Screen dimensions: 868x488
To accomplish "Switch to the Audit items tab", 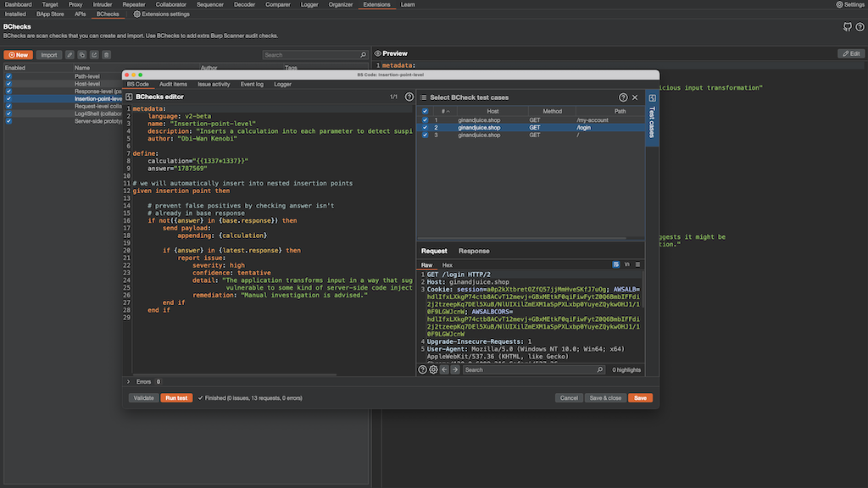I will 173,84.
